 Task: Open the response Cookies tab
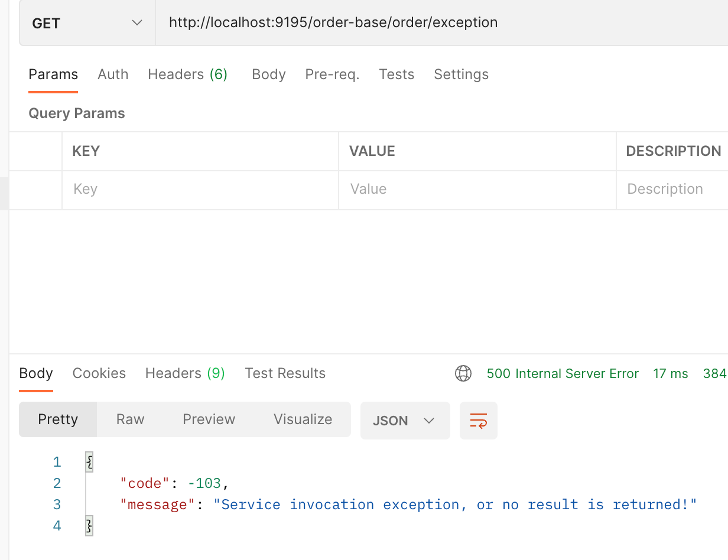99,373
